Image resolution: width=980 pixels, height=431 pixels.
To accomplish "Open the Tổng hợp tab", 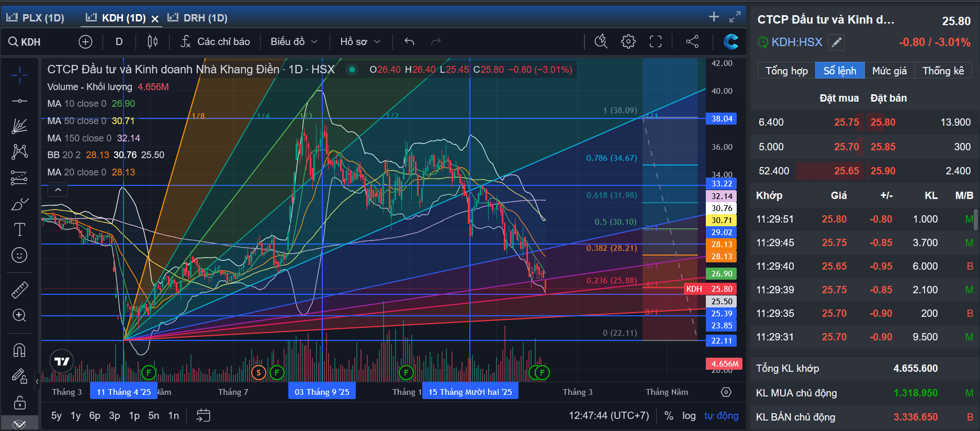I will tap(786, 71).
